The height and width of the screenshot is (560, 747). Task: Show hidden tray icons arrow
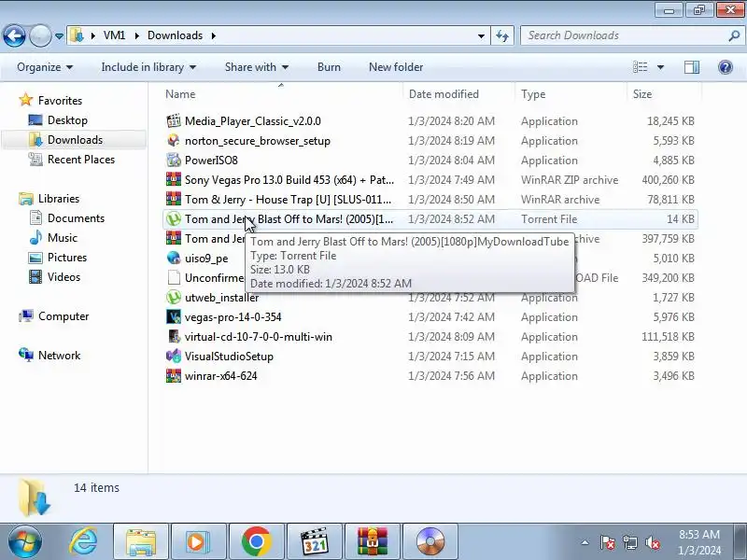tap(585, 542)
